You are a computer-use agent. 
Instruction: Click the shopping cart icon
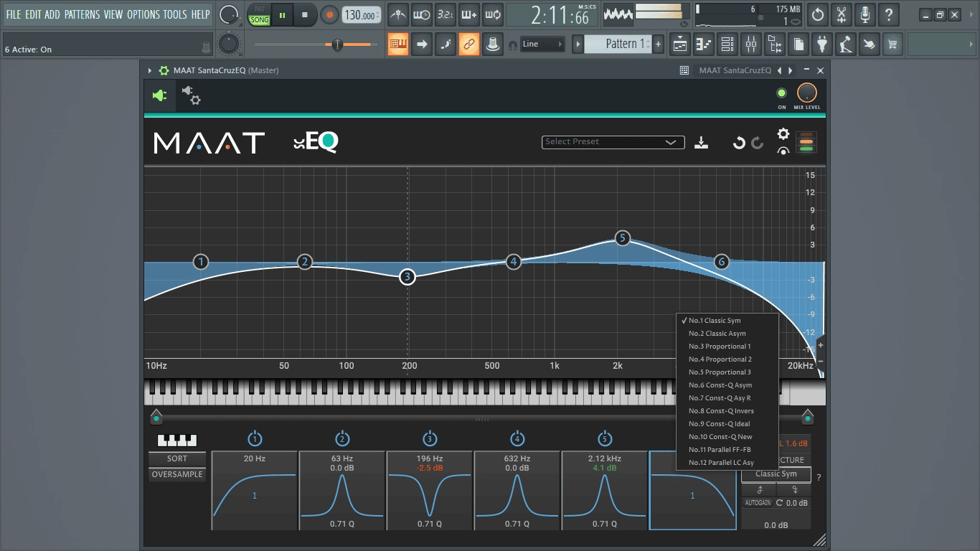[x=892, y=44]
